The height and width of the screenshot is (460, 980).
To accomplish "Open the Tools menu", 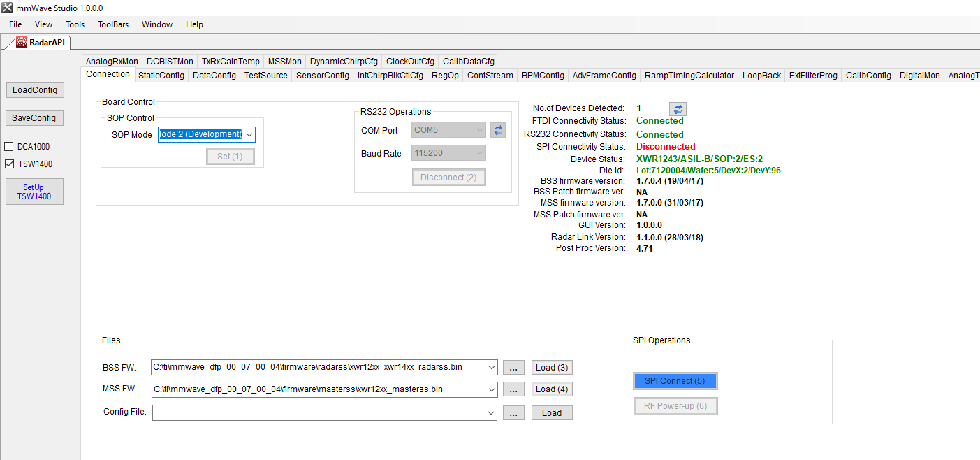I will click(x=75, y=24).
